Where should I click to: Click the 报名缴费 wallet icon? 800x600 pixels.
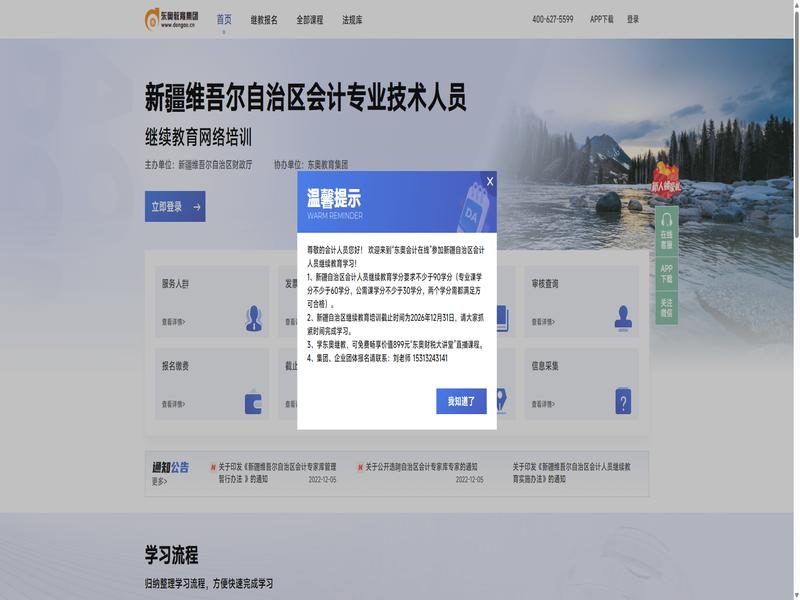click(254, 402)
